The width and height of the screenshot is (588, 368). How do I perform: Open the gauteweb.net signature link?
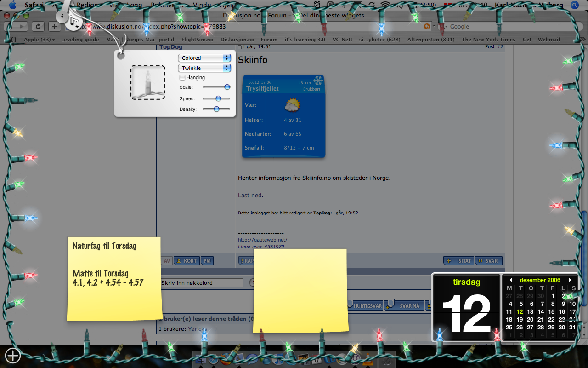[262, 240]
